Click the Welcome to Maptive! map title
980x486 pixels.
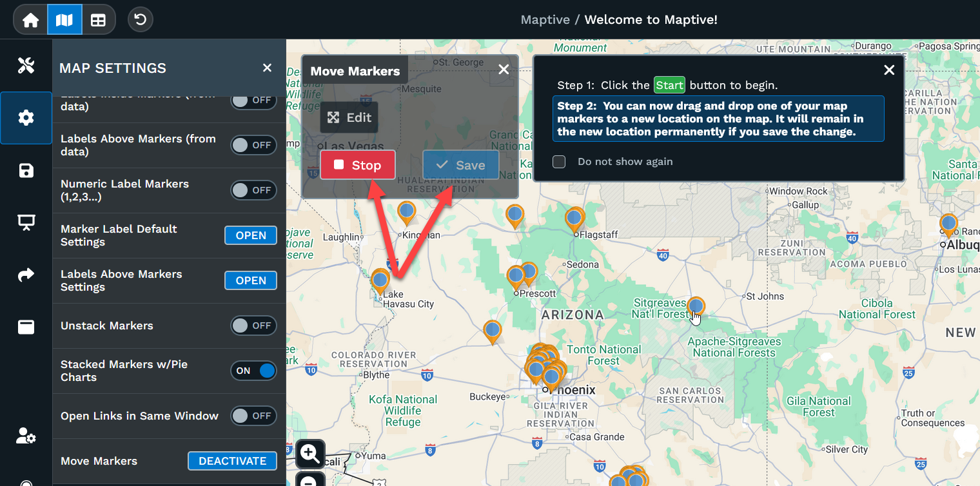point(651,19)
